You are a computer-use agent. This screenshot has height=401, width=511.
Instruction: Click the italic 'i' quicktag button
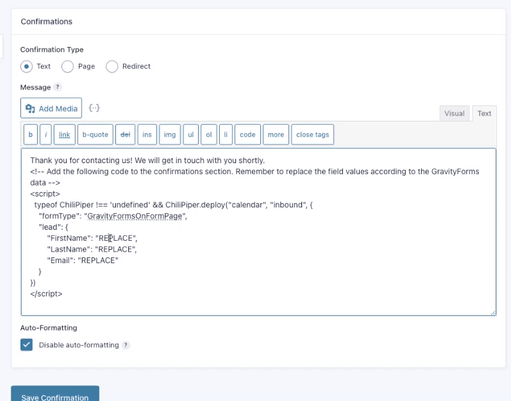pyautogui.click(x=46, y=134)
